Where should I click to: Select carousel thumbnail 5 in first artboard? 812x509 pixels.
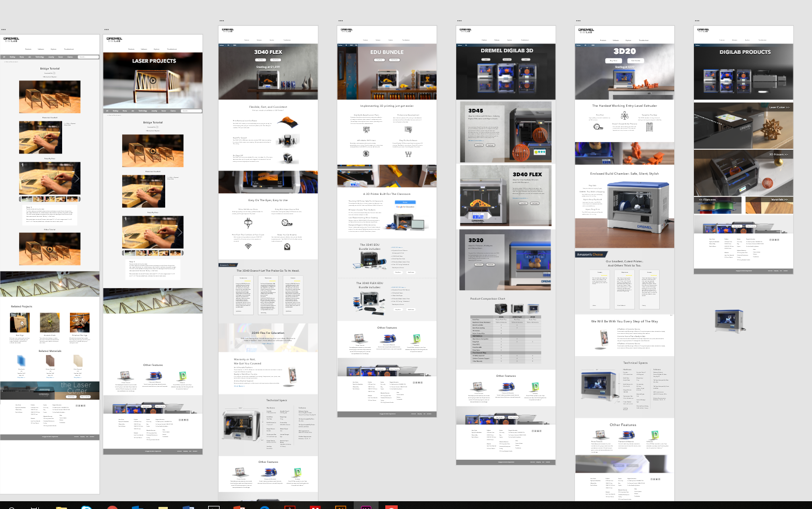pos(74,199)
